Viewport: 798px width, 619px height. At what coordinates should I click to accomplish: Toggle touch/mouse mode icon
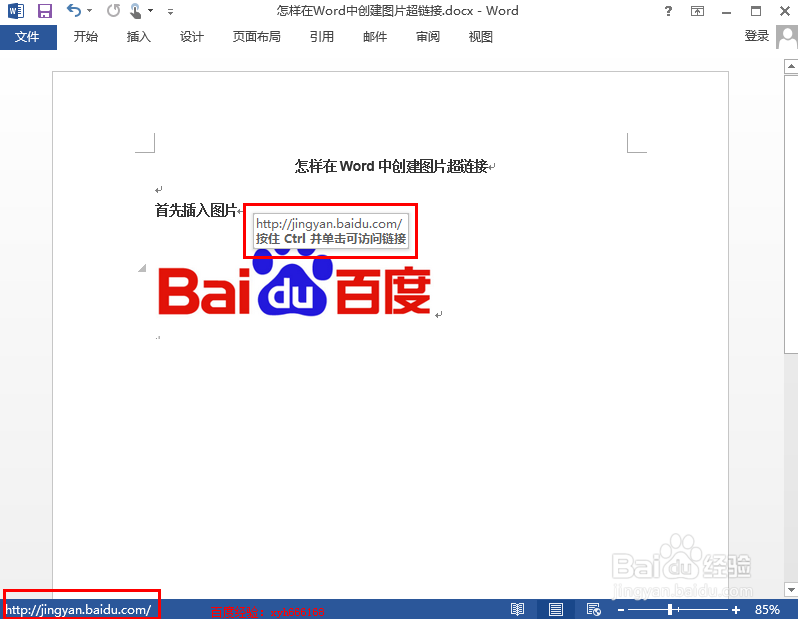click(135, 11)
